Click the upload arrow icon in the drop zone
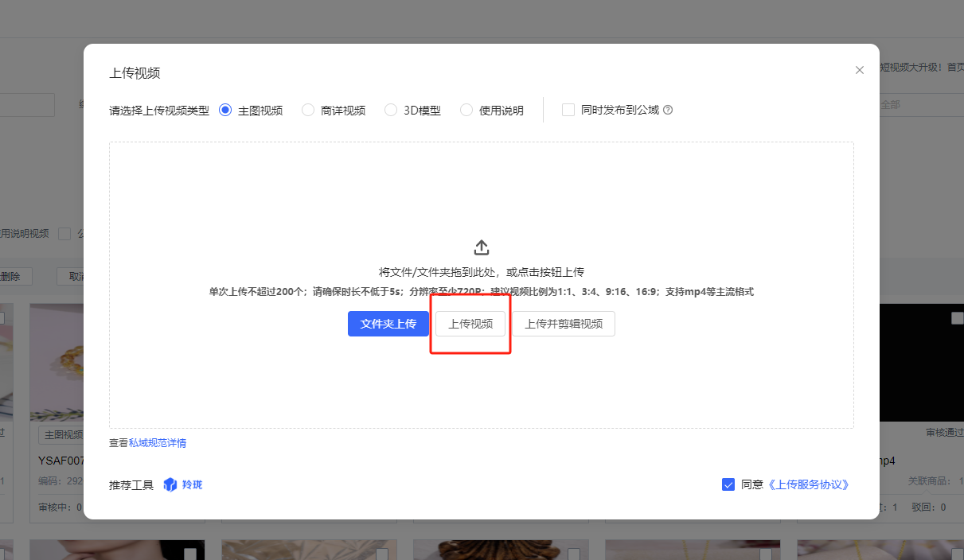 coord(482,247)
